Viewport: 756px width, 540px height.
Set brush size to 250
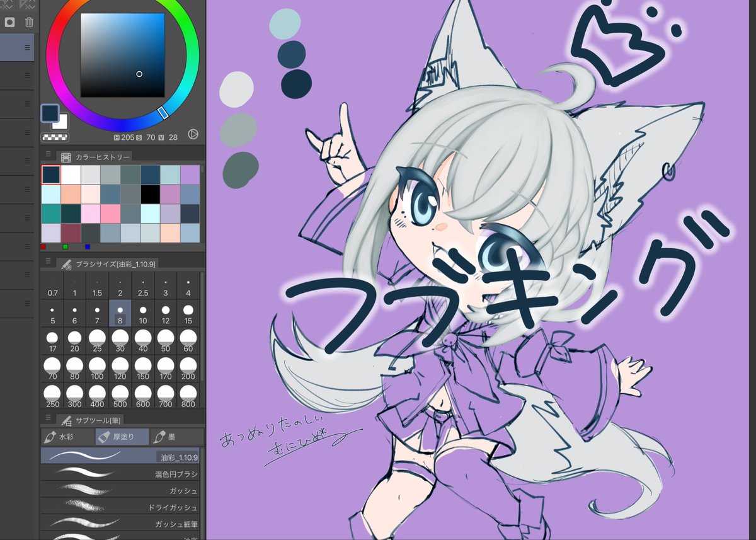52,397
